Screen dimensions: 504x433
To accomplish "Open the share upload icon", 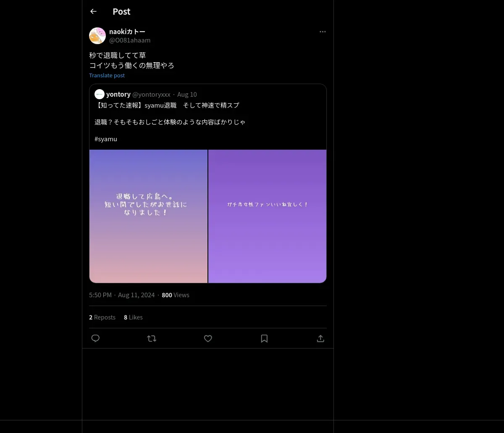I will [x=320, y=338].
